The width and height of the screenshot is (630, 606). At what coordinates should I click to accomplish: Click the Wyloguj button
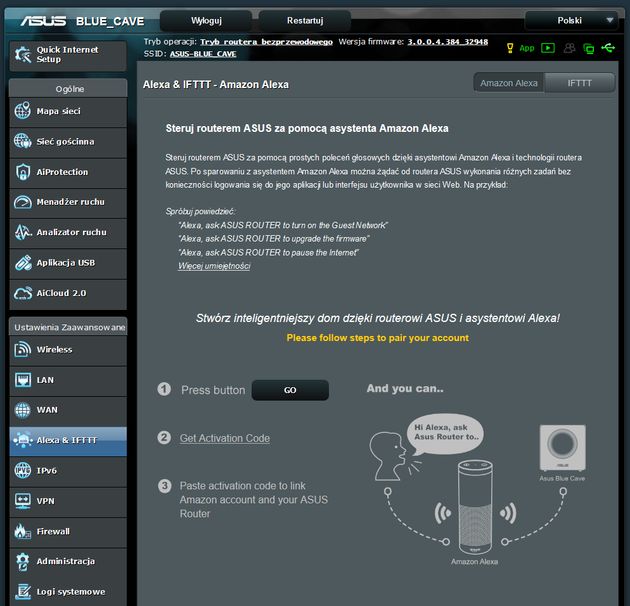[206, 20]
